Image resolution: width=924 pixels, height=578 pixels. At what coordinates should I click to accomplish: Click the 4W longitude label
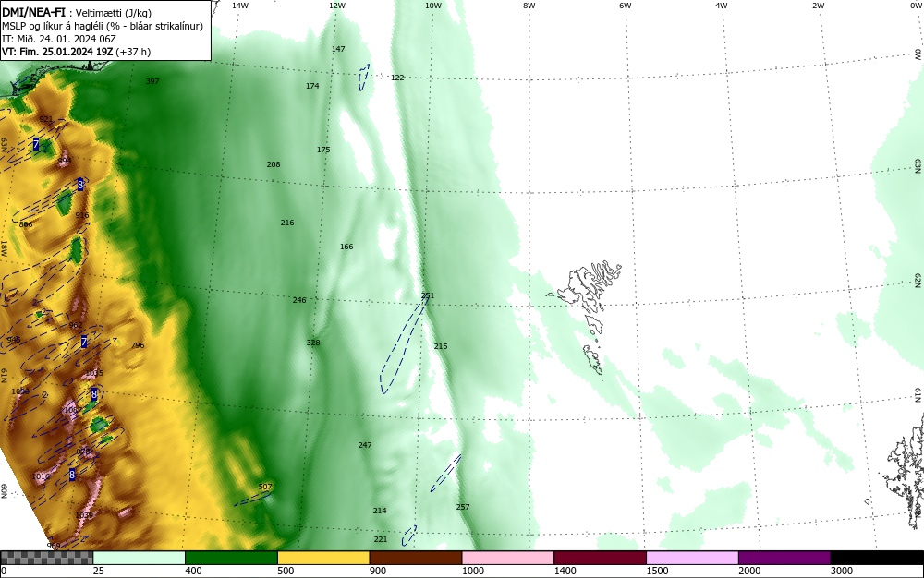722,6
